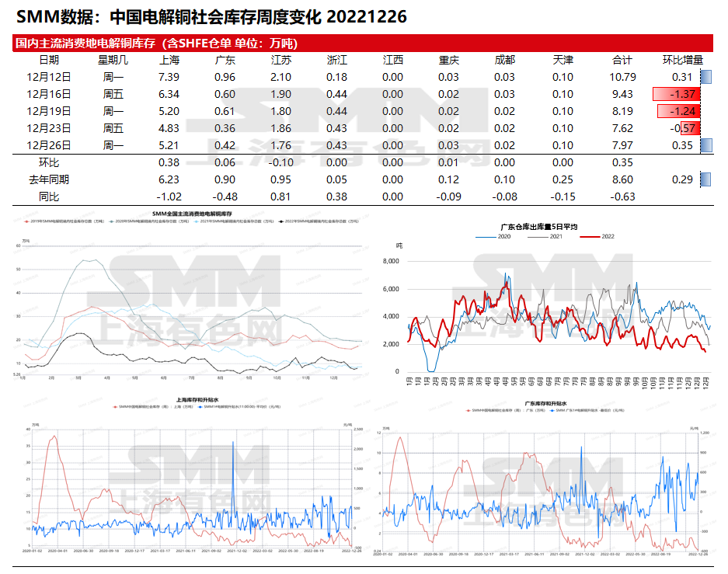Screen dimensions: 728x574
Task: Select the 0.29 change value in 去年同期 row
Action: click(x=682, y=180)
